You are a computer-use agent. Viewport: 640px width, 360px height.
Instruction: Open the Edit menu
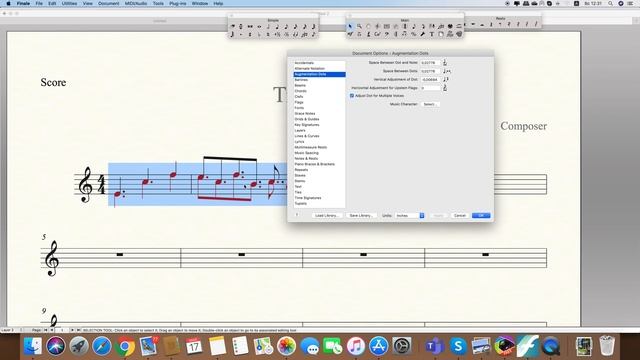point(52,3)
